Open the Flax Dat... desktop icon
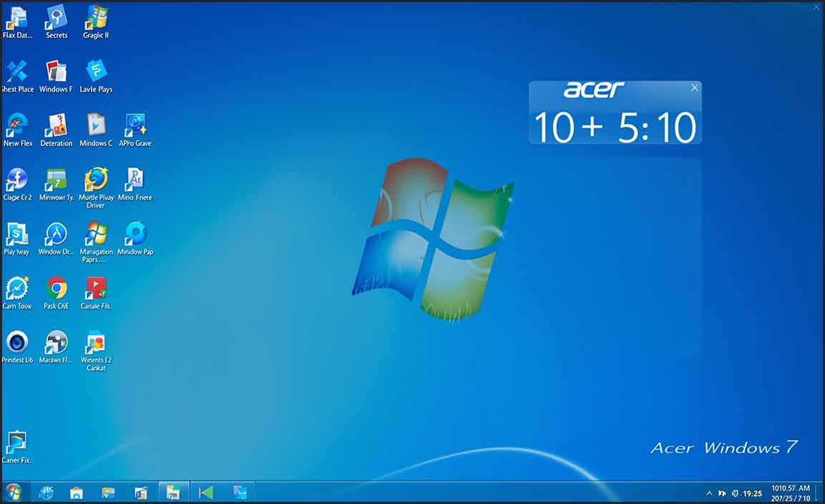 click(17, 22)
